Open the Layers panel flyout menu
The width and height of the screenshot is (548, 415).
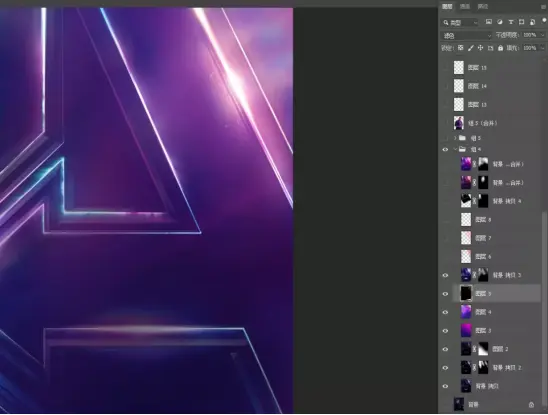tap(544, 7)
